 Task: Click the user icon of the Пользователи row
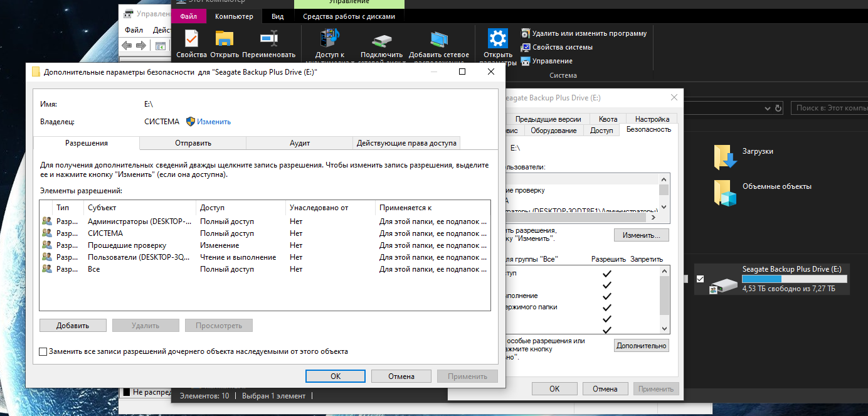pos(47,257)
